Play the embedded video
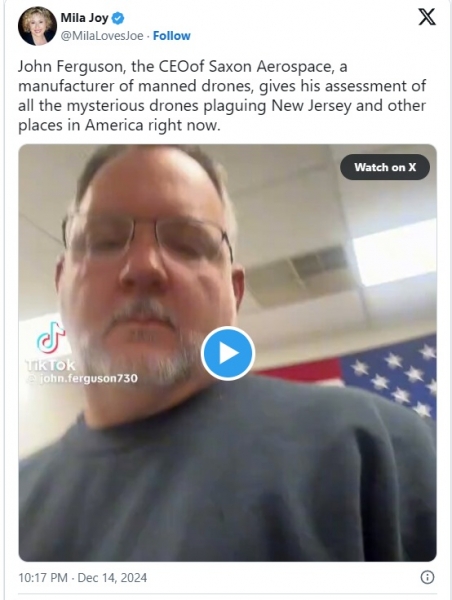The width and height of the screenshot is (452, 600). 228,353
